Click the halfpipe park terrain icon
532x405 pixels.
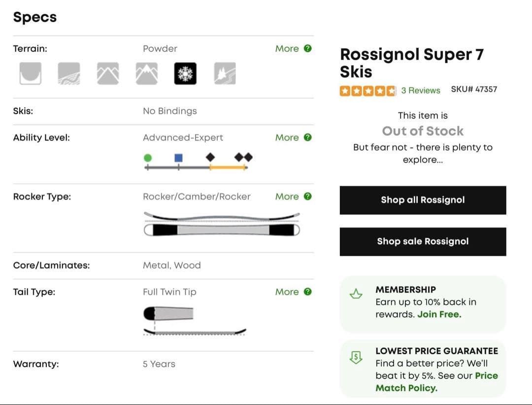tap(30, 74)
